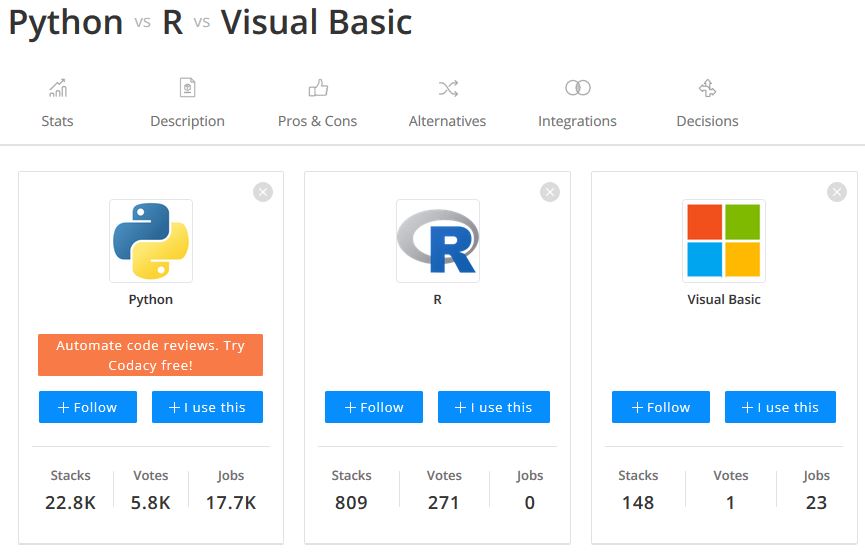Click the Integrations overlapping circles icon
The width and height of the screenshot is (865, 554).
tap(578, 88)
